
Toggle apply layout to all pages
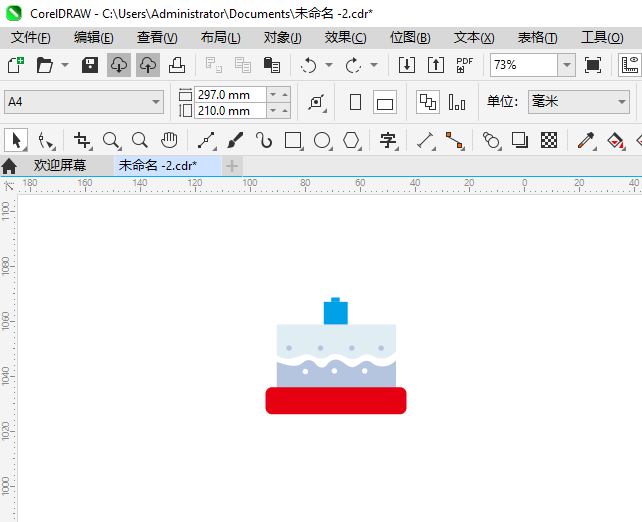pyautogui.click(x=428, y=102)
